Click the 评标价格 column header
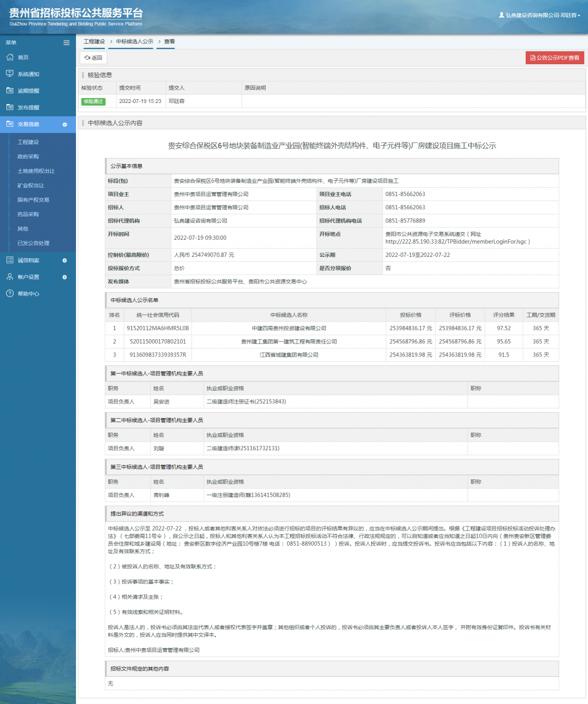Image resolution: width=588 pixels, height=704 pixels. tap(460, 315)
